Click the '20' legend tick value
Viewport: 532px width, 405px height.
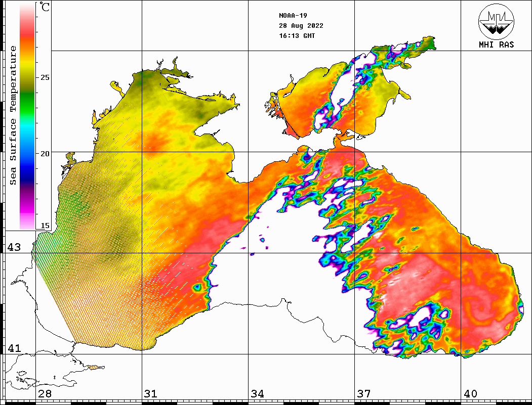pos(45,154)
